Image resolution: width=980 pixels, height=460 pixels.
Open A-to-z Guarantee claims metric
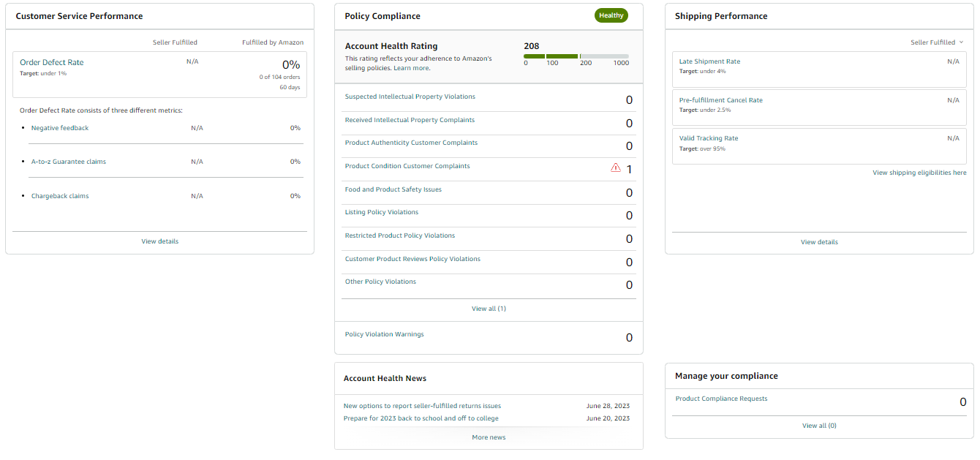pos(69,162)
